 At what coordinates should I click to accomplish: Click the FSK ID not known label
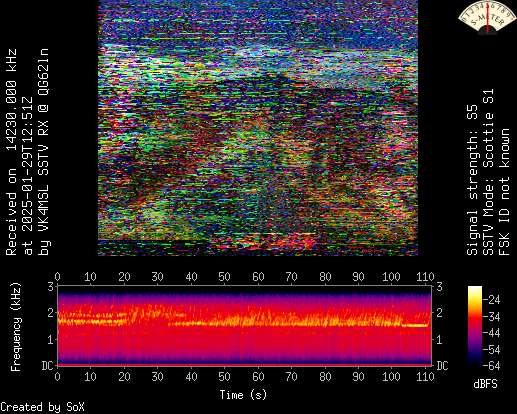pos(504,192)
